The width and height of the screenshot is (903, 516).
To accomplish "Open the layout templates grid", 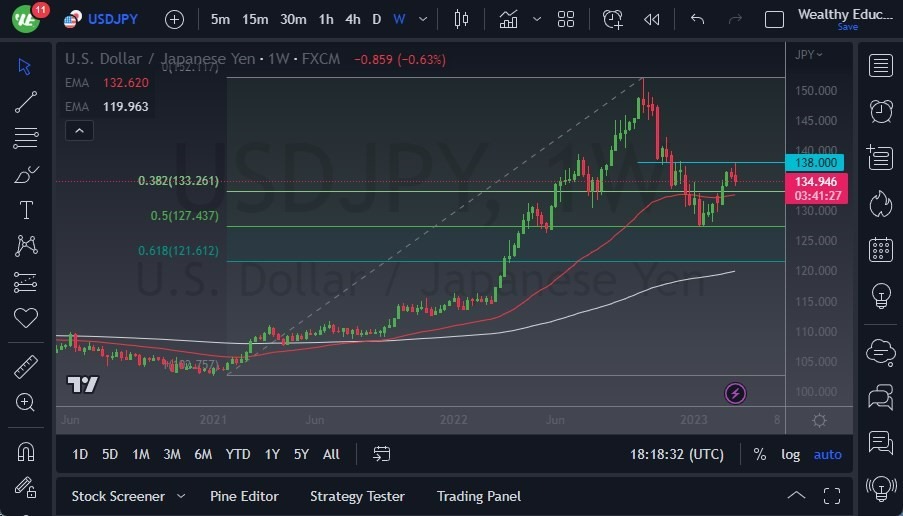I will pos(566,20).
